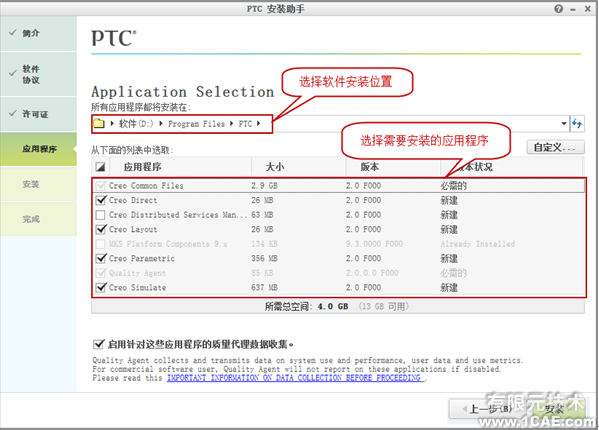The image size is (599, 430).
Task: Sort by 大小 column header
Action: (275, 167)
